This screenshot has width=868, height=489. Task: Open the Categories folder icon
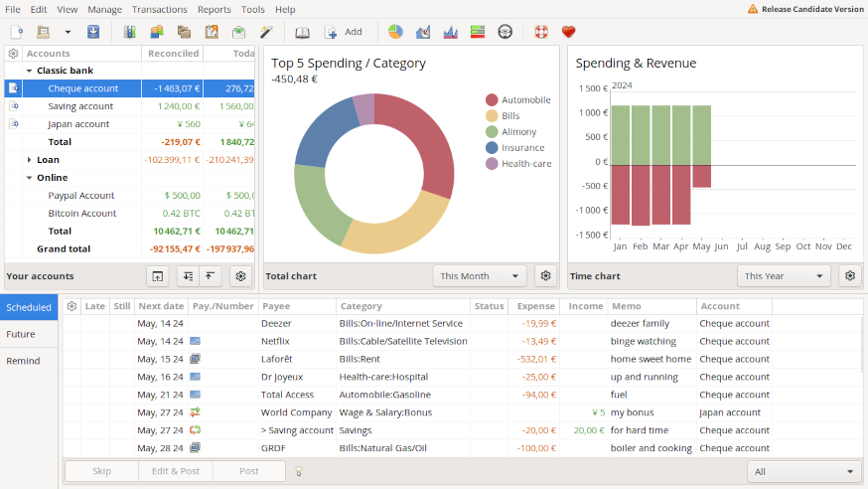click(x=184, y=32)
